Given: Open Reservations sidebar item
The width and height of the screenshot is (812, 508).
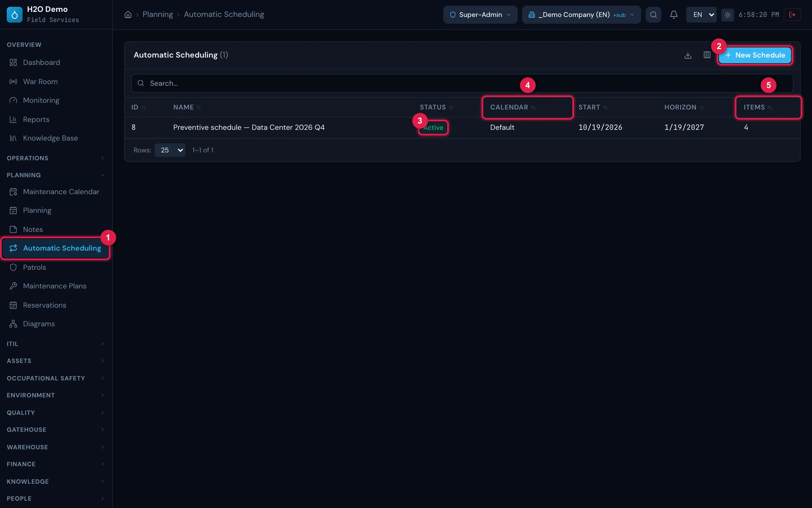Looking at the screenshot, I should [56, 305].
